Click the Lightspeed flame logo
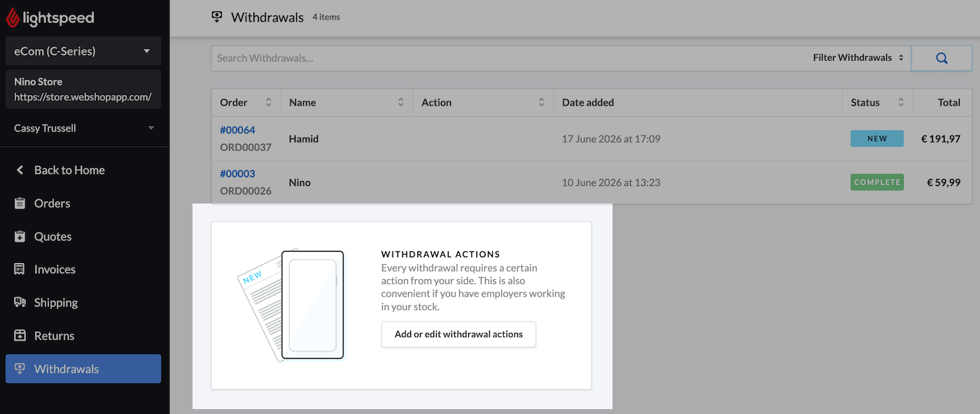 (13, 17)
